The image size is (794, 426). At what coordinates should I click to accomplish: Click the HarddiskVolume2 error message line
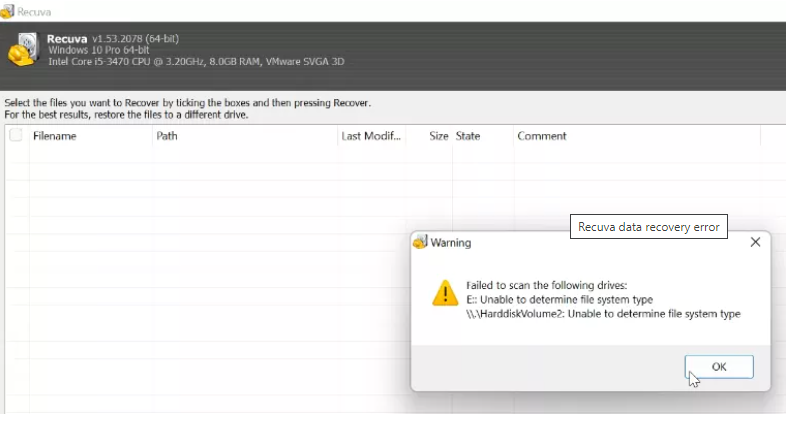pyautogui.click(x=603, y=313)
